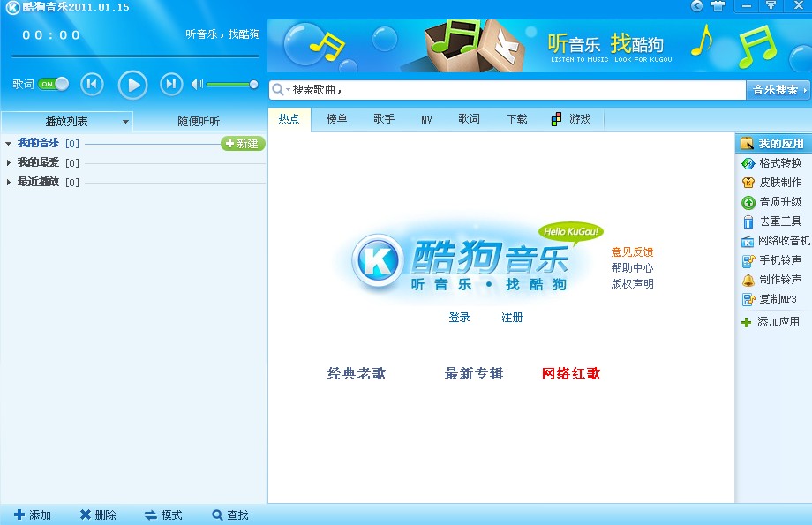Viewport: 812px width, 525px height.
Task: Click the Play button
Action: (132, 84)
